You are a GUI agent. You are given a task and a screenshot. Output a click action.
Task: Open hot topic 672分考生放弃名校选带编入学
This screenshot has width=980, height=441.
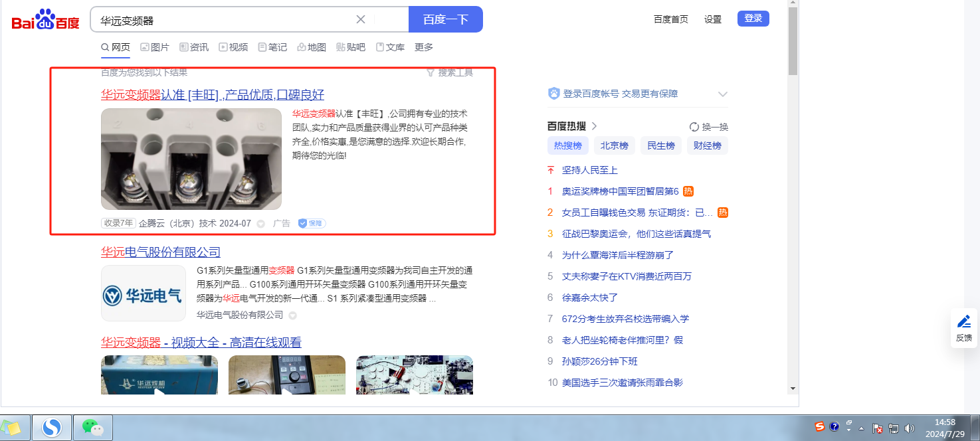click(626, 319)
